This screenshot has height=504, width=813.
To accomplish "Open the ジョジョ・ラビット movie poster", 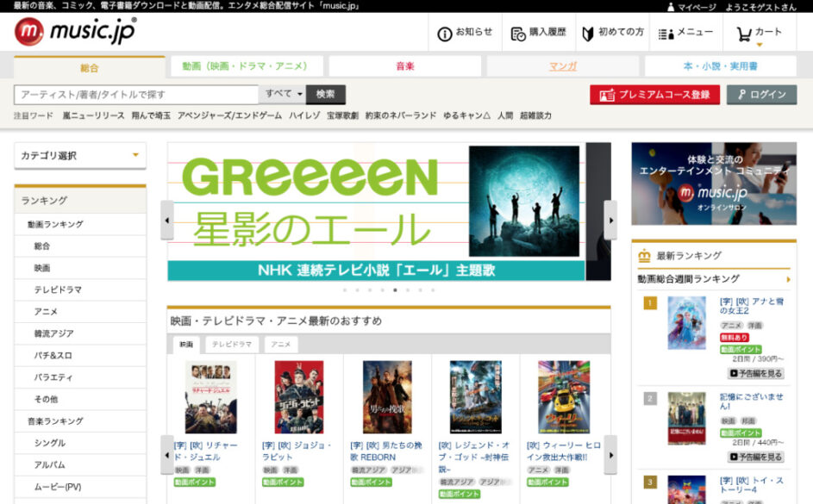I will point(299,397).
